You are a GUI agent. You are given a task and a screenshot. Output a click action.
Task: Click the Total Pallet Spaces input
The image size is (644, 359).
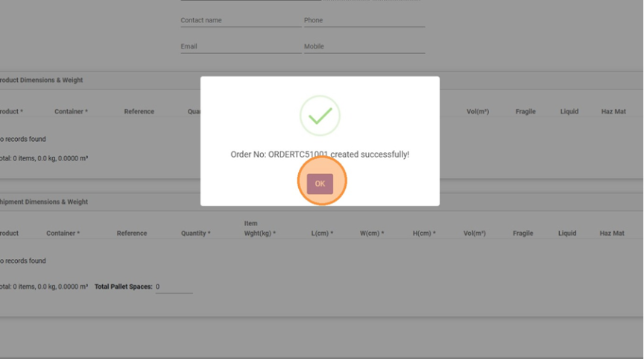point(174,287)
